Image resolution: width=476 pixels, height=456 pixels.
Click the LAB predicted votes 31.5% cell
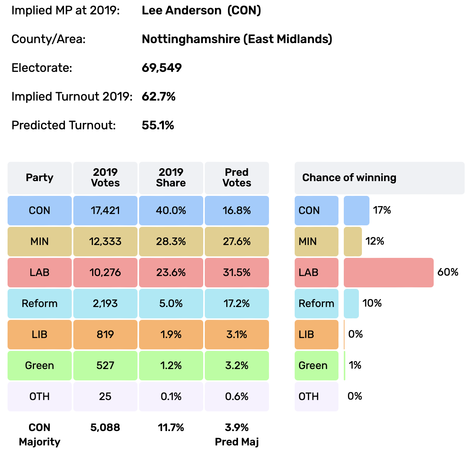[237, 273]
